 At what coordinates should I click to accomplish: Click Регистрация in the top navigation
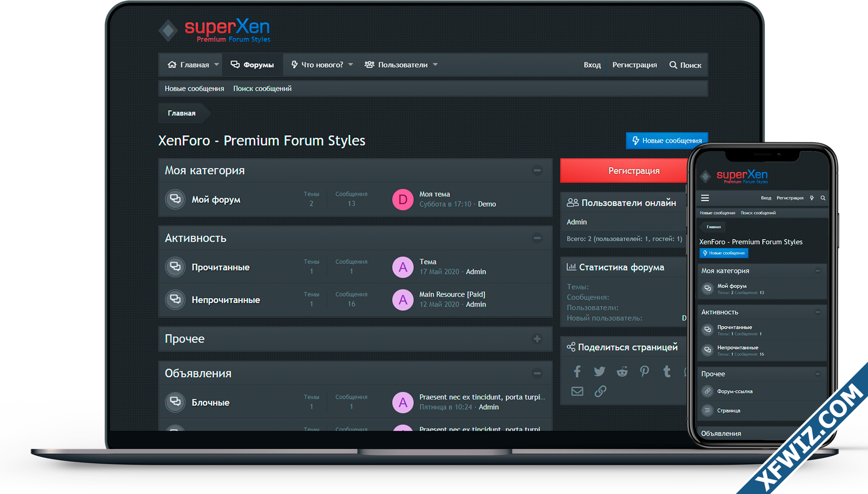(x=635, y=65)
